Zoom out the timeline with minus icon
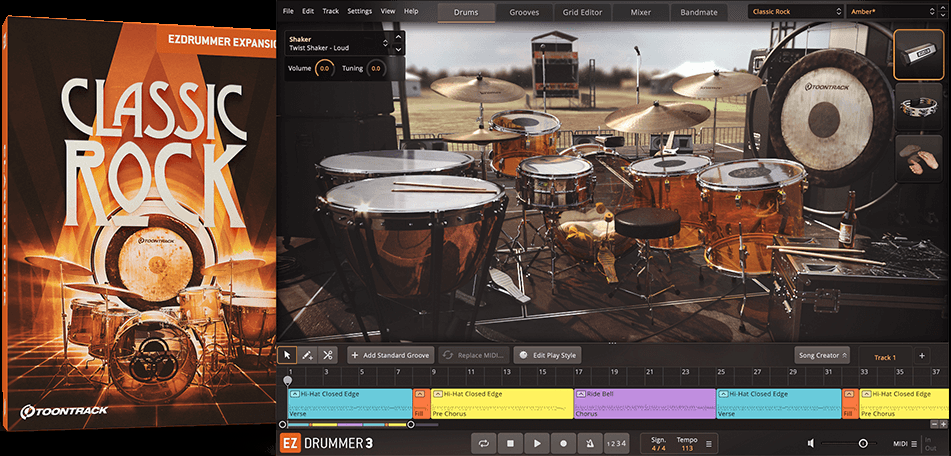951x456 pixels. point(934,424)
